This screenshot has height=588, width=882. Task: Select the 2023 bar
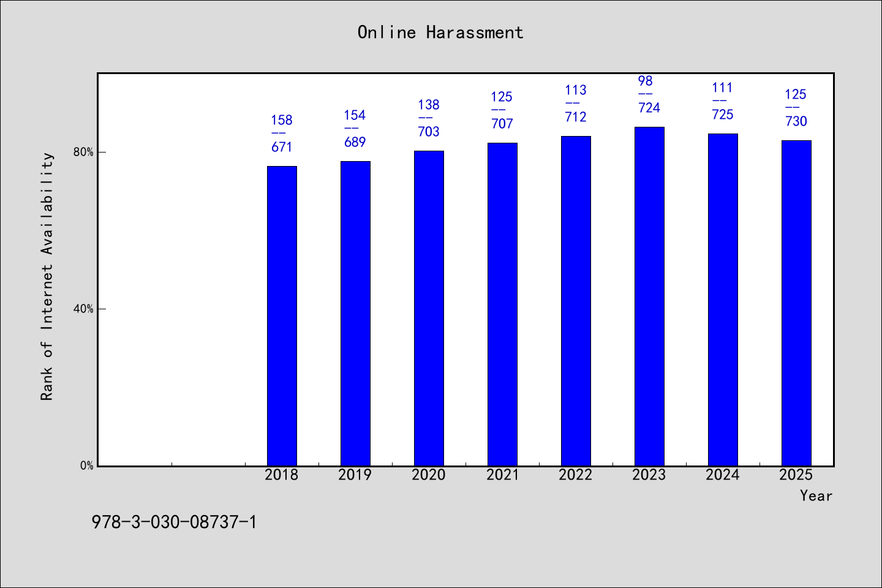649,296
